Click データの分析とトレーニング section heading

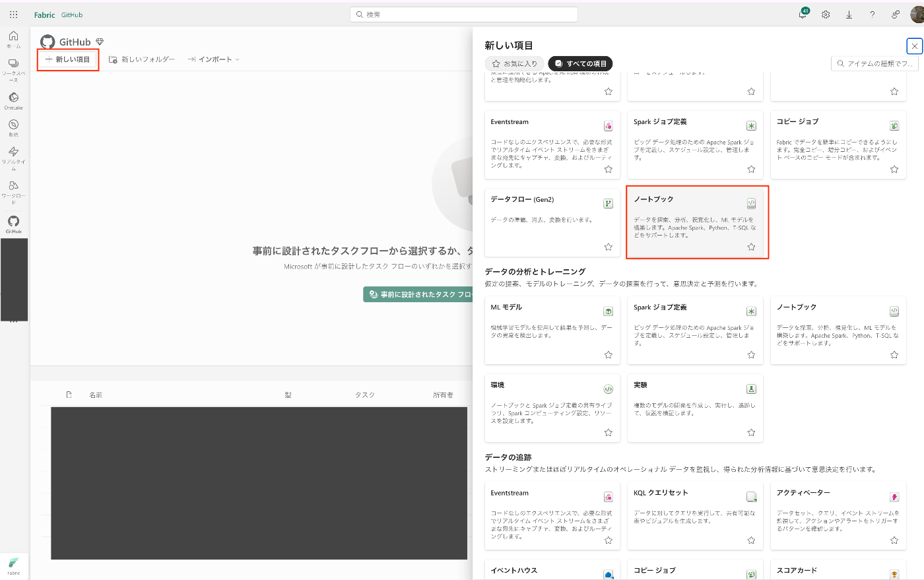(x=535, y=272)
